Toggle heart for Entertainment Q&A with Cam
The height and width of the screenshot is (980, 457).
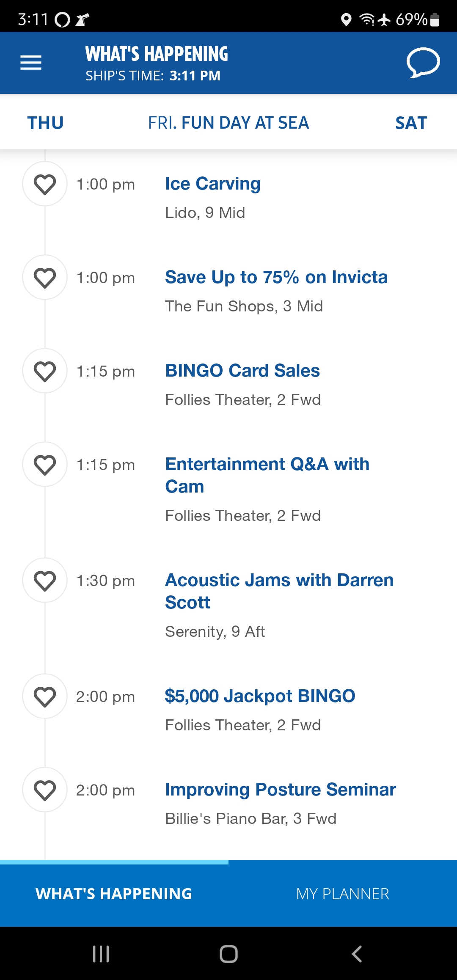[x=45, y=465]
